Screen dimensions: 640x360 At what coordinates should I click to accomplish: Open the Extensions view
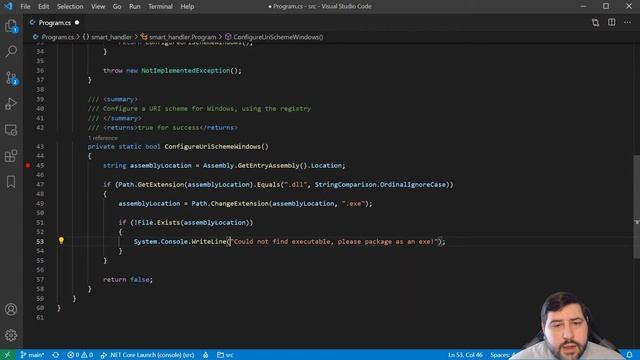[x=11, y=156]
